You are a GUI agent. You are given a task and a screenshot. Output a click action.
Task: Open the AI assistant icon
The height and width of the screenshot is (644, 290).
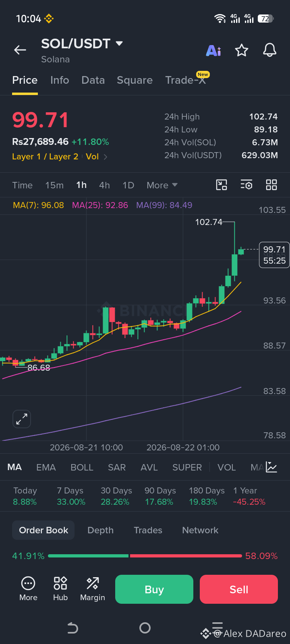tap(213, 50)
